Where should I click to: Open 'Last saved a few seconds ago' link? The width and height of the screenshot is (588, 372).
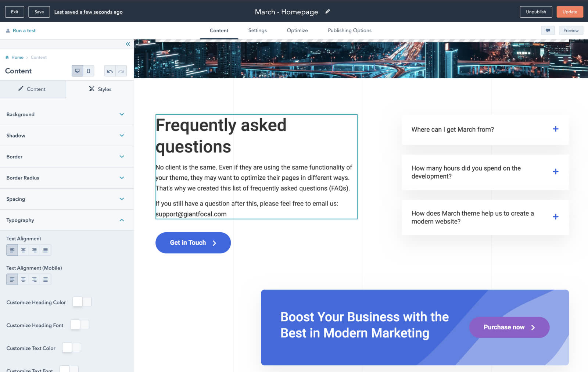[89, 12]
